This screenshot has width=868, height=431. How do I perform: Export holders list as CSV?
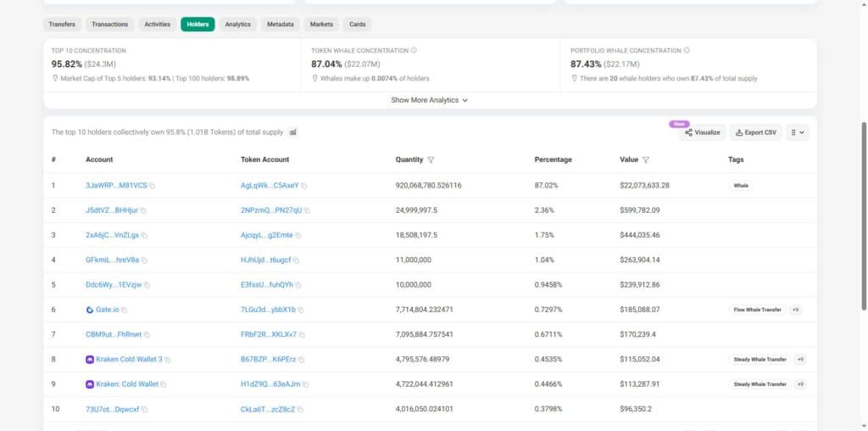tap(755, 132)
